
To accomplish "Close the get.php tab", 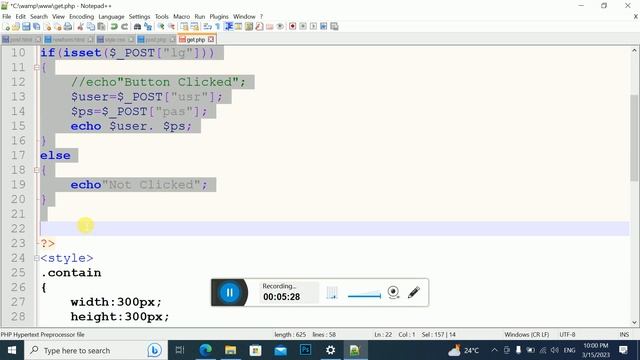I will pos(211,40).
